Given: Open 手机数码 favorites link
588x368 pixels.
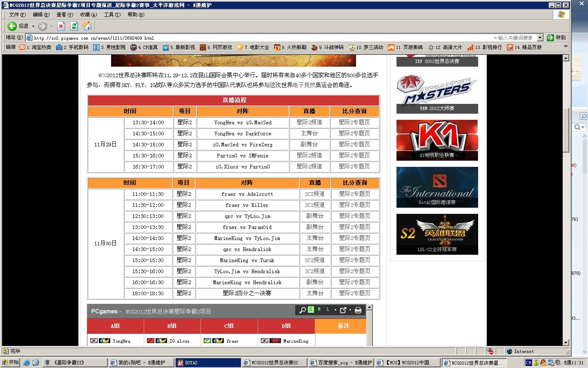Looking at the screenshot, I should click(x=72, y=47).
